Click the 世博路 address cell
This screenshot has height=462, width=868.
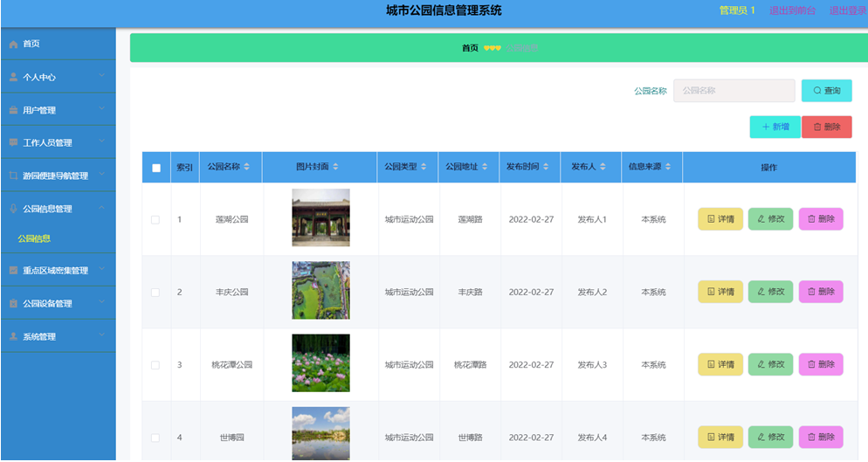(x=470, y=437)
